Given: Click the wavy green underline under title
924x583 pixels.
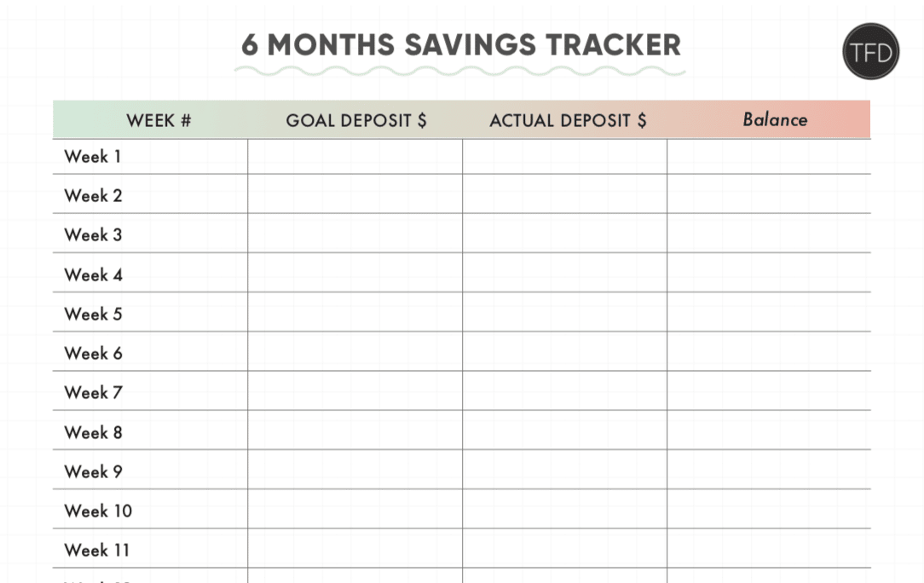Looking at the screenshot, I should (459, 72).
